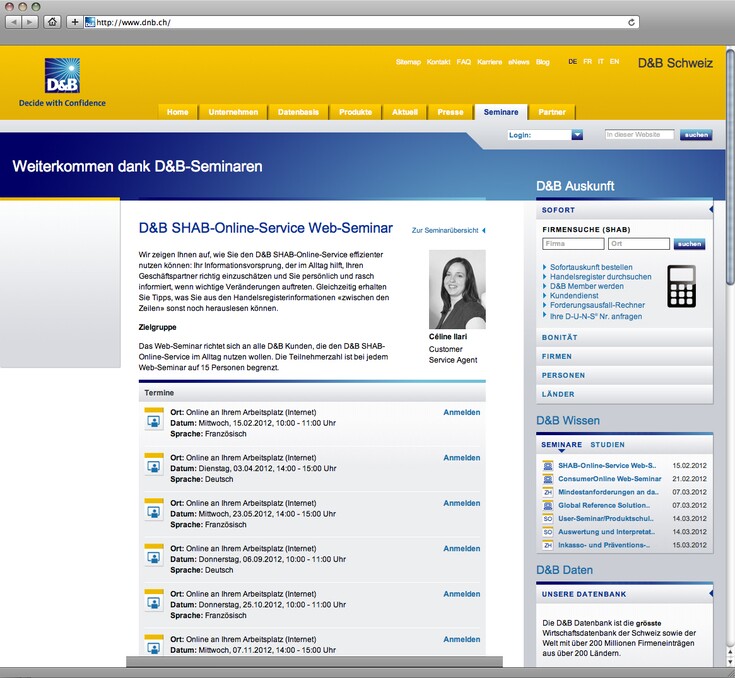Focus the In dieser Website search field

640,135
